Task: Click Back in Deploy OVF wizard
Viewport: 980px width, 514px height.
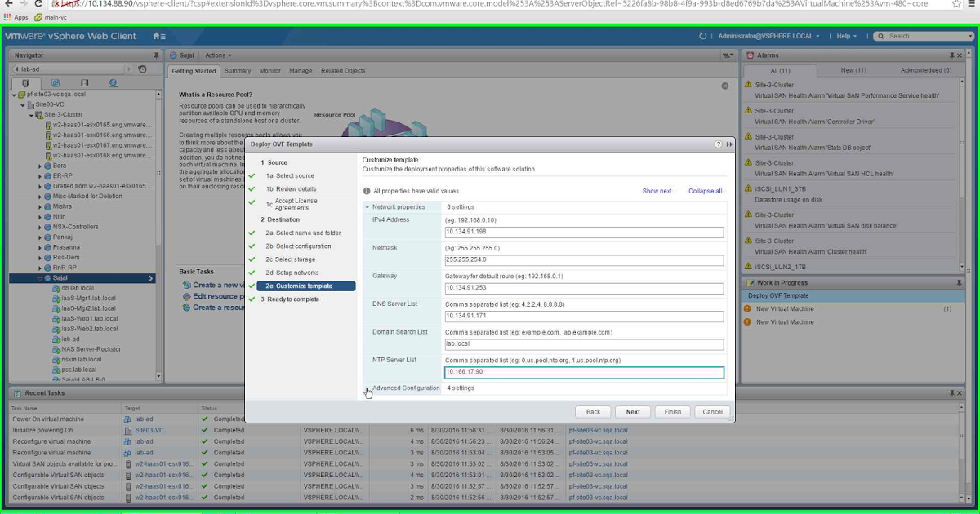Action: click(593, 412)
